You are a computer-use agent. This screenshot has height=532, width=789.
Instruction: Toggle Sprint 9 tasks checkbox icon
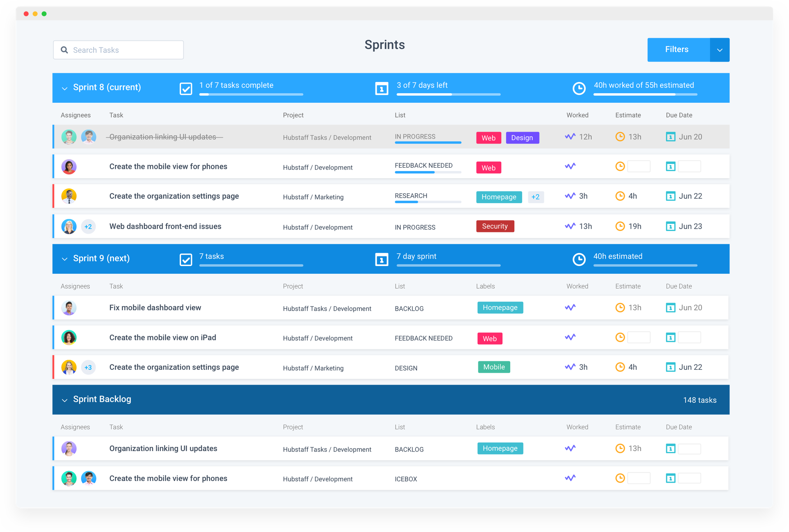(186, 259)
